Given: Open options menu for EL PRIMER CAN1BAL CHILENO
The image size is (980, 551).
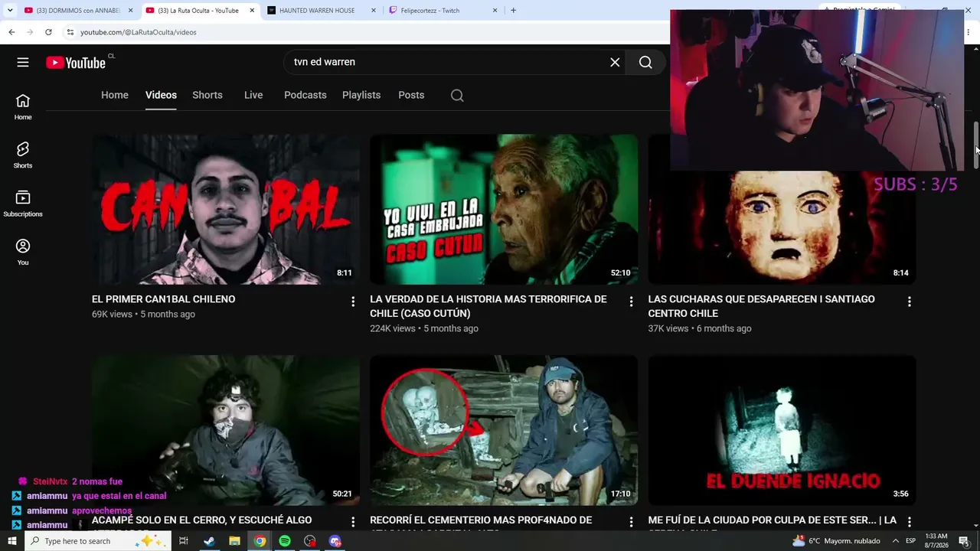Looking at the screenshot, I should (353, 302).
